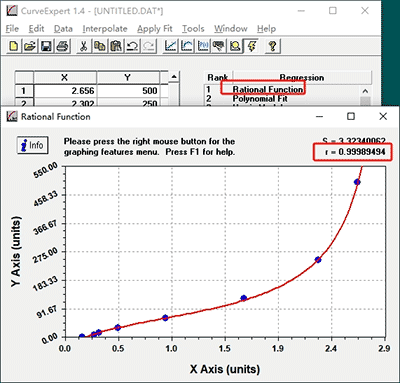Click row header number 1
Viewport: 400px width, 383px height.
coord(24,91)
